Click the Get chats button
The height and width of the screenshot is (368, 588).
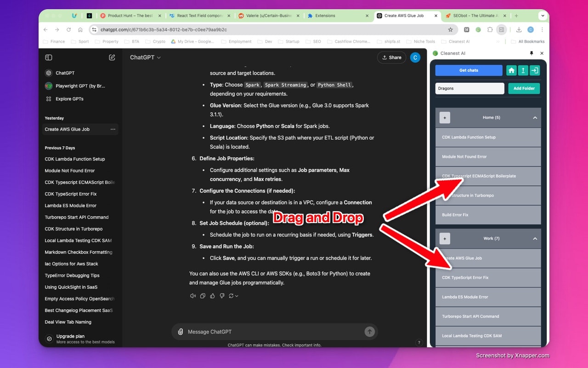coord(469,70)
